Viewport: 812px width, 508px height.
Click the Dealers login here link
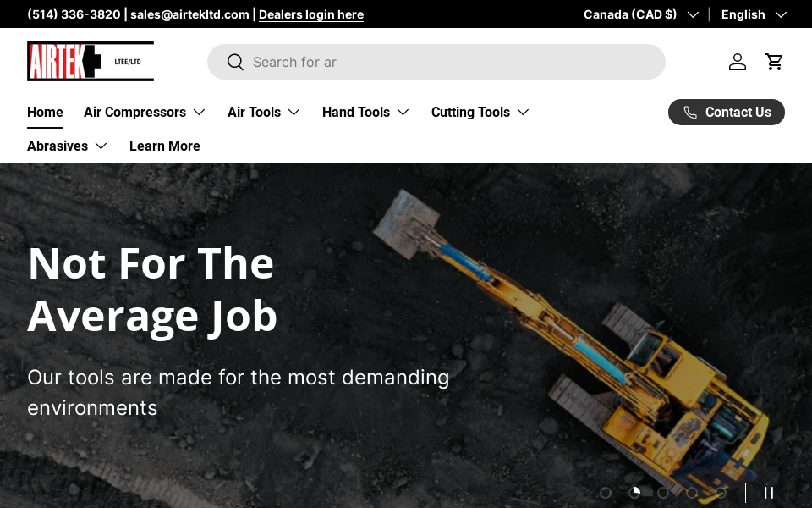[311, 14]
